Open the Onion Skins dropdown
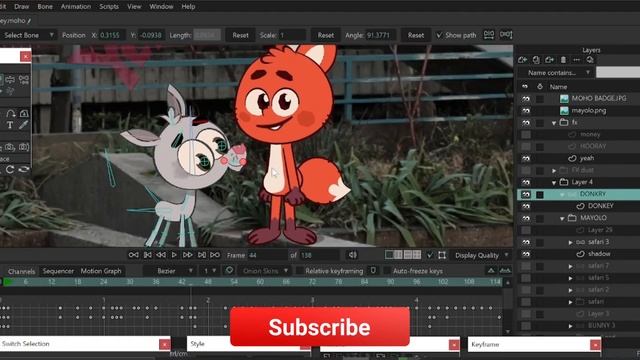The height and width of the screenshot is (360, 640). 264,271
